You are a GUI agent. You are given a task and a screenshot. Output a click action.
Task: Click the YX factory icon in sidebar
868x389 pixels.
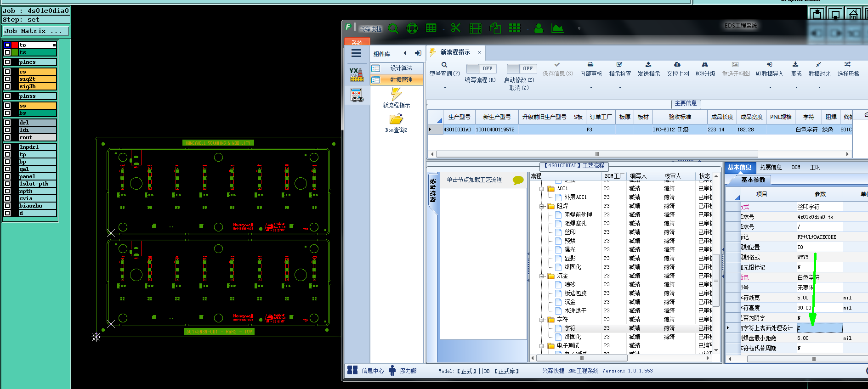(357, 74)
